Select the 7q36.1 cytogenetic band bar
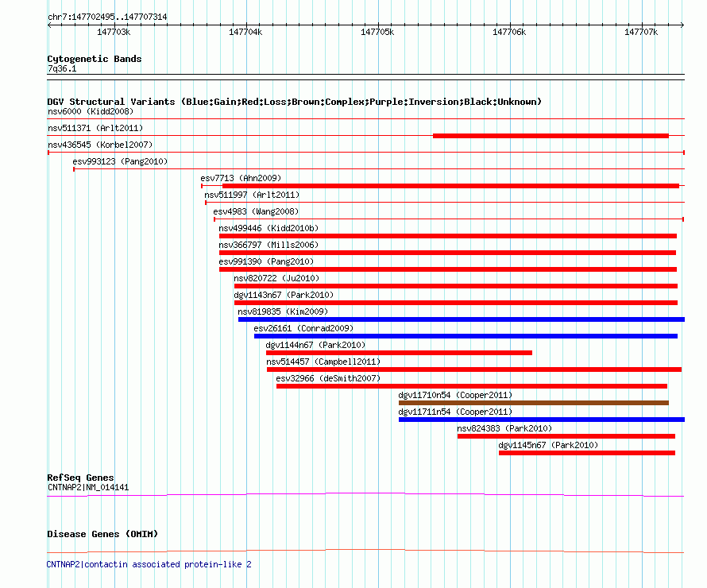 pyautogui.click(x=365, y=77)
